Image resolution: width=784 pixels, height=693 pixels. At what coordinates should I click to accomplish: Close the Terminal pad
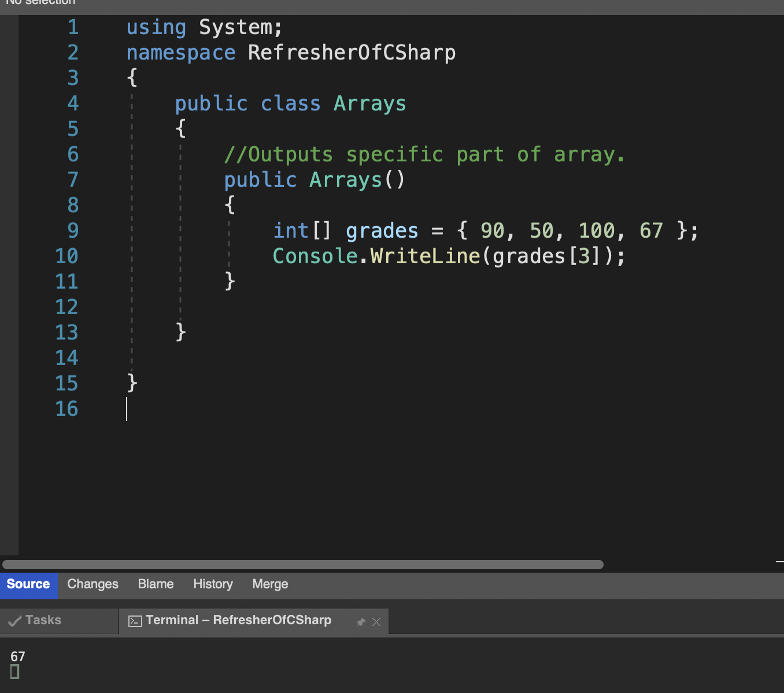(376, 622)
